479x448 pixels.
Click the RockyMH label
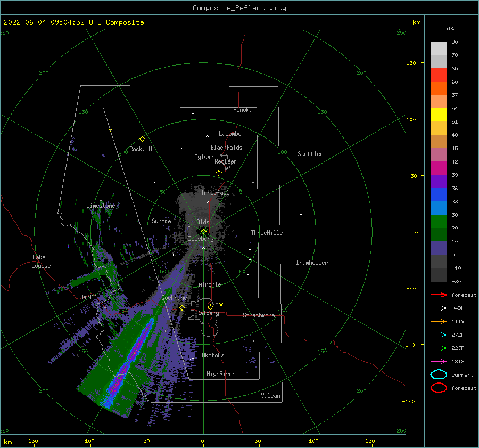[x=141, y=149]
